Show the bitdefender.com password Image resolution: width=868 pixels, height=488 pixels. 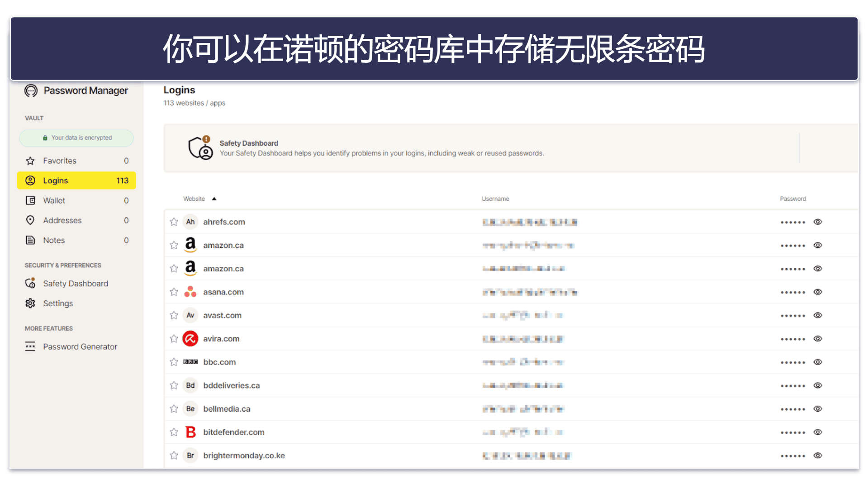(818, 432)
